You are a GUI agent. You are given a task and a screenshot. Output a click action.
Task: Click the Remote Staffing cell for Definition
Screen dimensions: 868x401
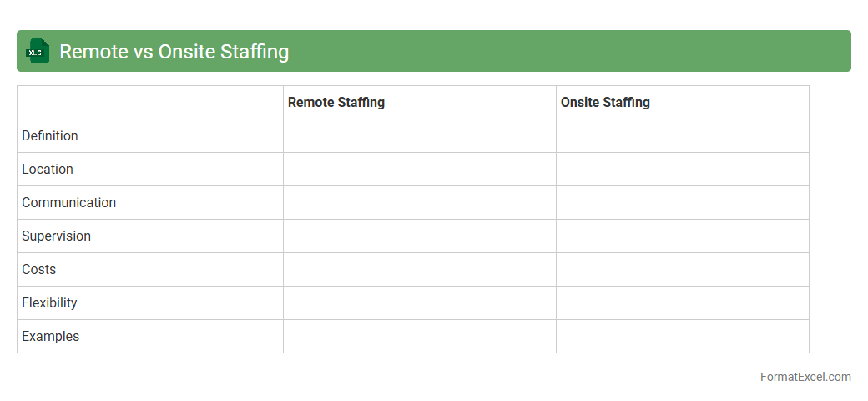point(420,136)
